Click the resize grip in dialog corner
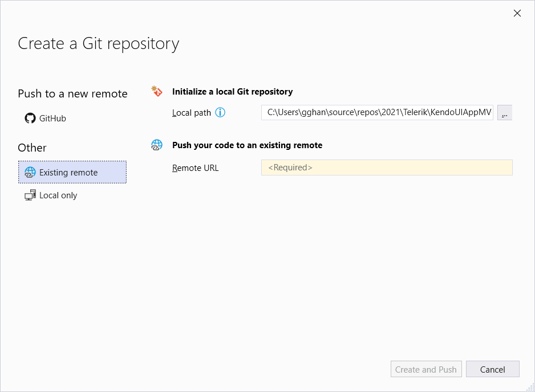Screen dimensions: 535x392 click(530, 387)
